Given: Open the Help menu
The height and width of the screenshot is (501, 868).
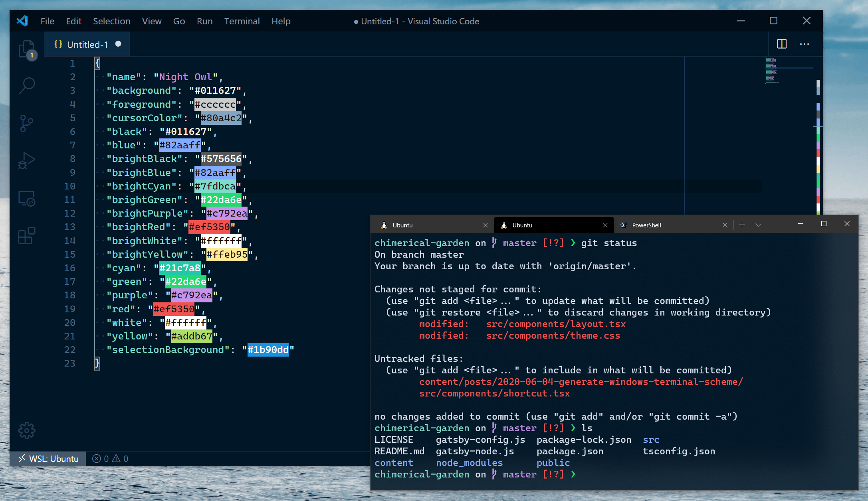Looking at the screenshot, I should pyautogui.click(x=281, y=21).
